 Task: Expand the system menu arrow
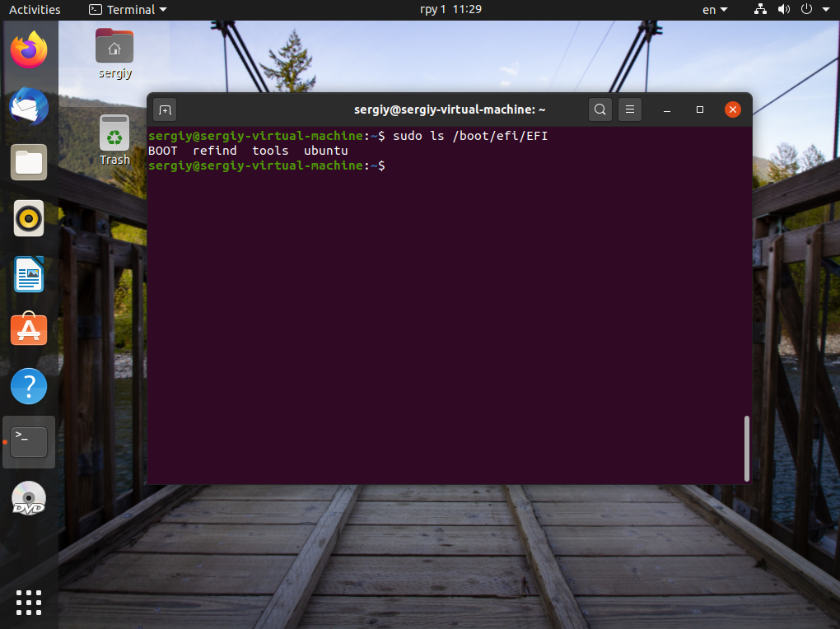pos(826,10)
